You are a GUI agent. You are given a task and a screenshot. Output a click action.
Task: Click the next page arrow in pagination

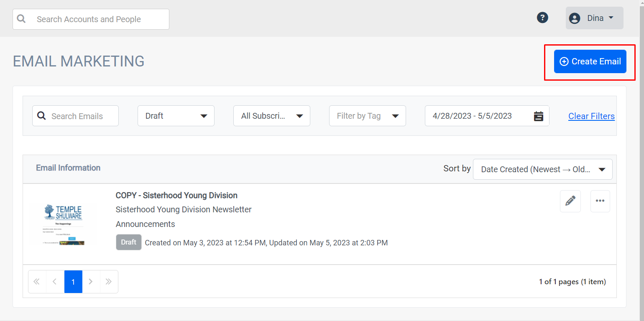tap(91, 282)
